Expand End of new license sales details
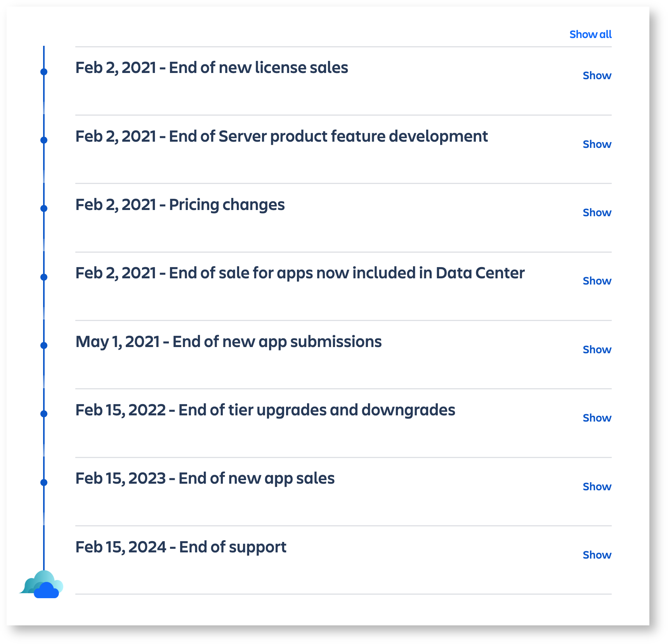The height and width of the screenshot is (644, 668). 597,76
